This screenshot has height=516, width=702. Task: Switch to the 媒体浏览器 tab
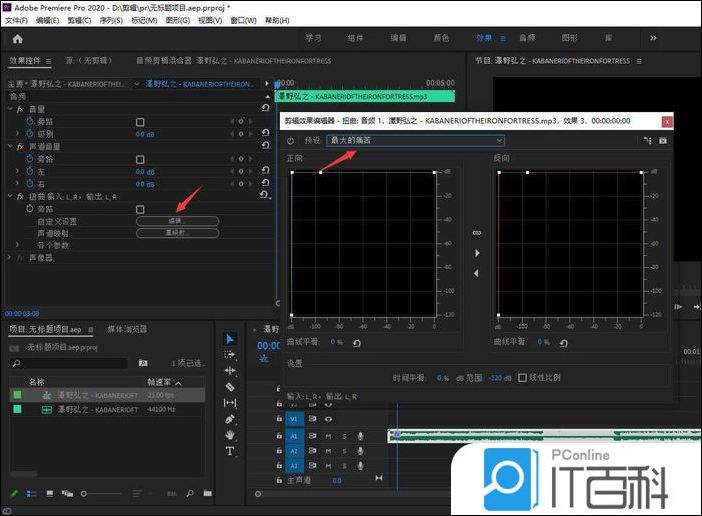coord(127,328)
